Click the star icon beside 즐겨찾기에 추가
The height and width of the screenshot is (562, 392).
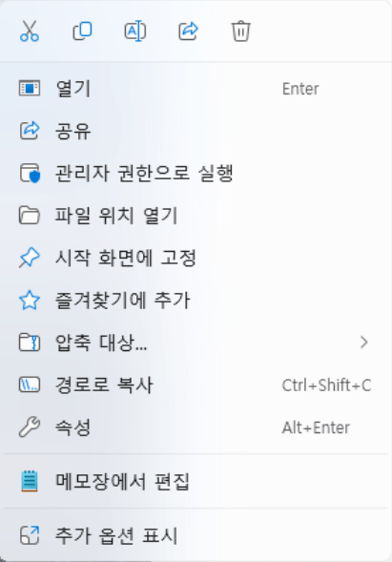30,300
